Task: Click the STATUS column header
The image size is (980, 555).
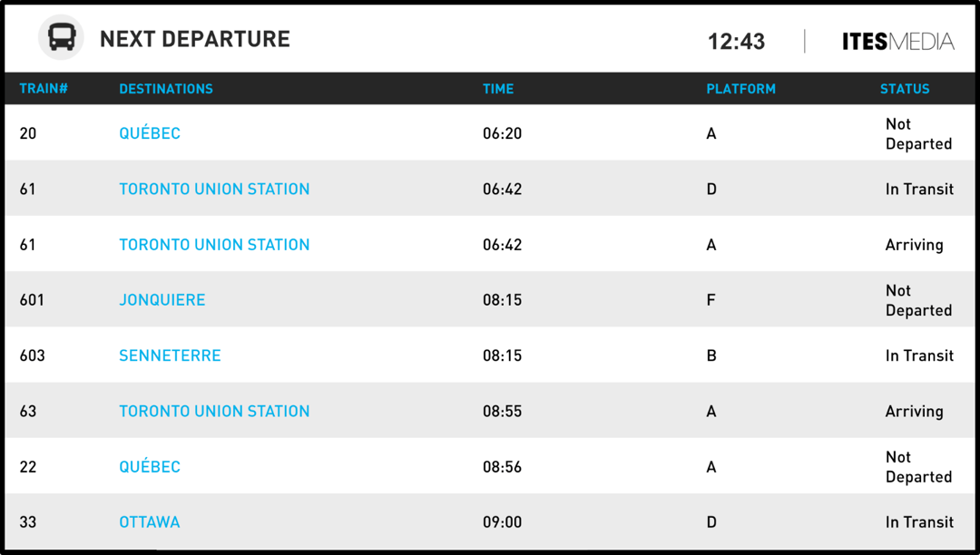Action: (x=905, y=89)
